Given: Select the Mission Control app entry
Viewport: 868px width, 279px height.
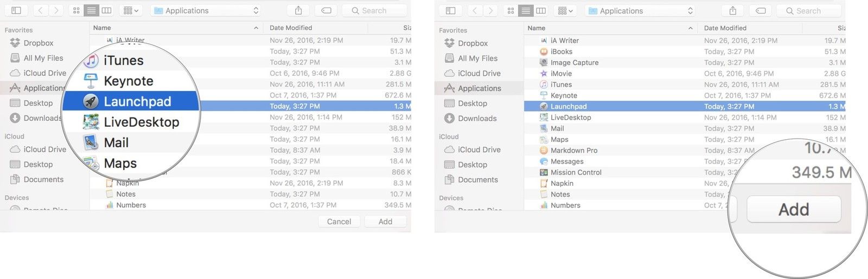Looking at the screenshot, I should pyautogui.click(x=576, y=172).
